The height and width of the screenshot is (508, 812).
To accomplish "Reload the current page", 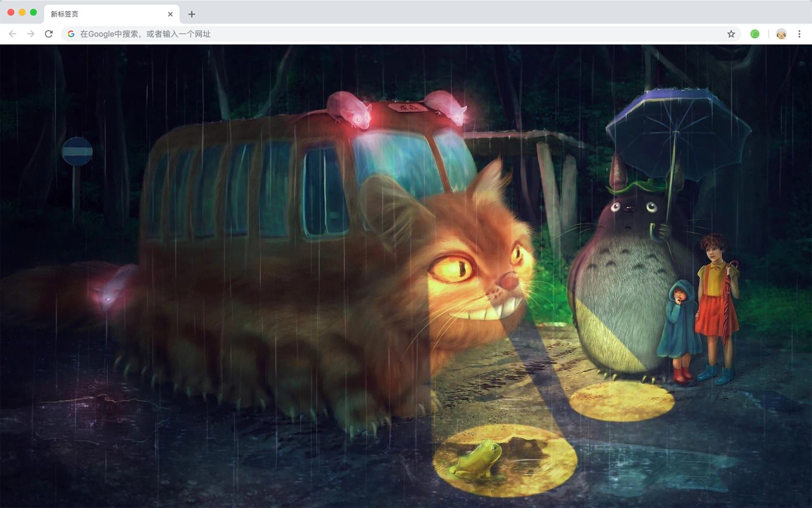I will (x=49, y=34).
